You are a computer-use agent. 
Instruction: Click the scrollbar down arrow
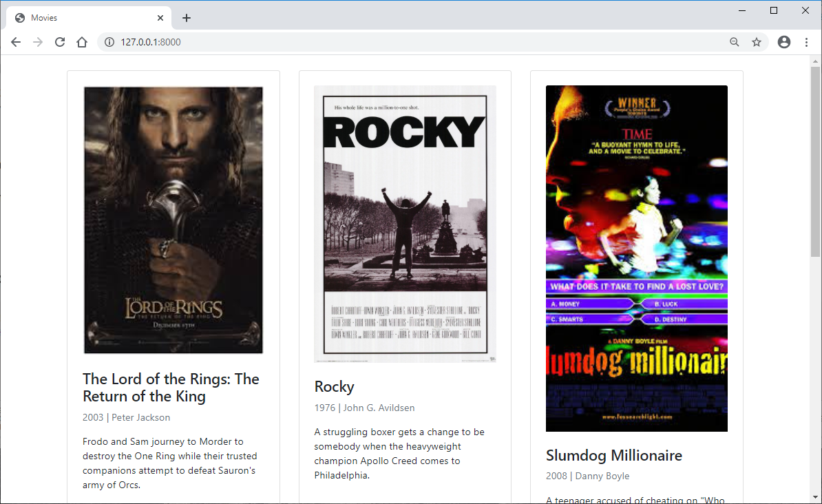click(x=815, y=496)
